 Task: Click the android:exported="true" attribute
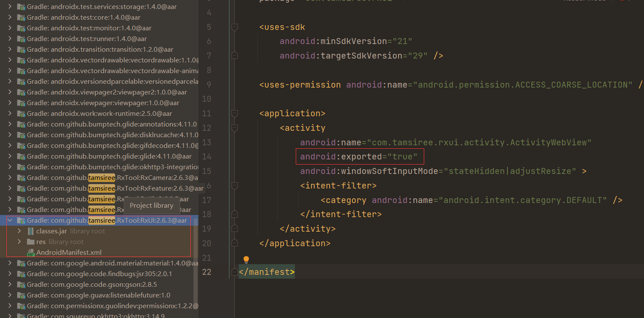pyautogui.click(x=359, y=157)
